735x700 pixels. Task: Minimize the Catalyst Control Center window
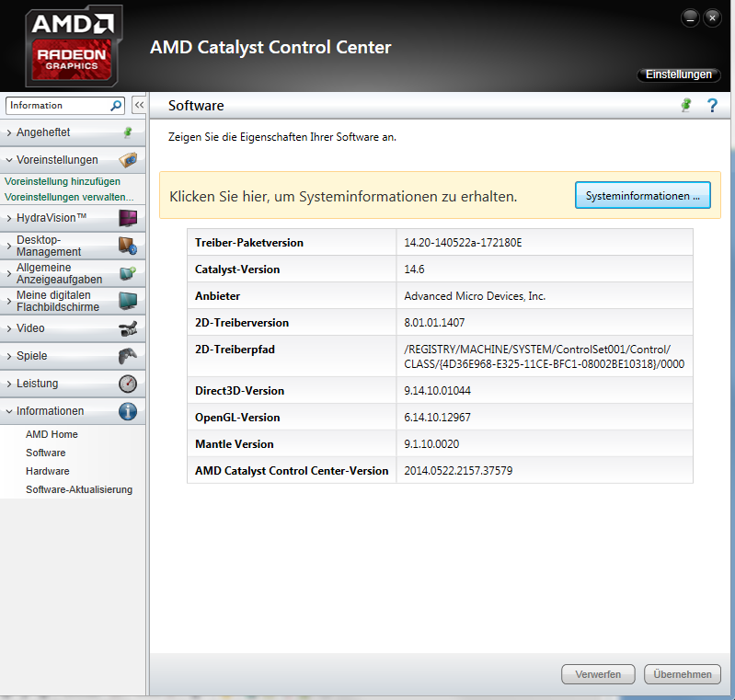[x=690, y=18]
